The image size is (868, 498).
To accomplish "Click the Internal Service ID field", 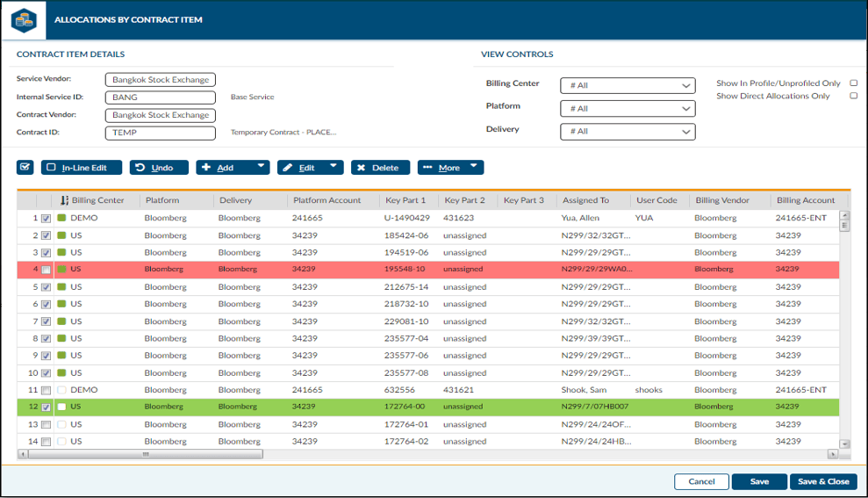I will 161,97.
